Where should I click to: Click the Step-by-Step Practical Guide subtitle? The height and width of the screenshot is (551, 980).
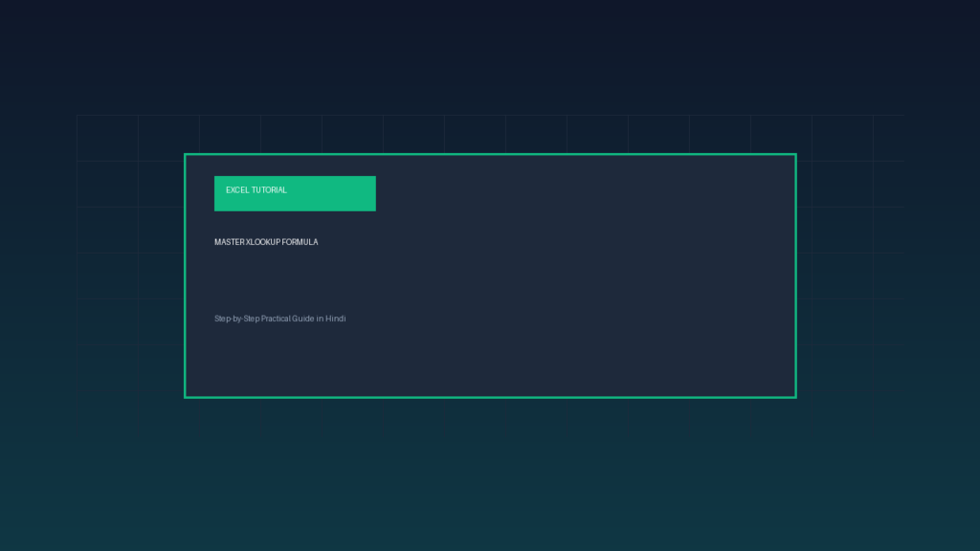click(x=280, y=319)
